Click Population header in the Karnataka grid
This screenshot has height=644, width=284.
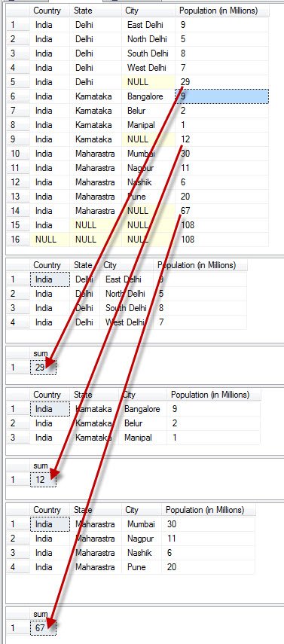coord(214,395)
